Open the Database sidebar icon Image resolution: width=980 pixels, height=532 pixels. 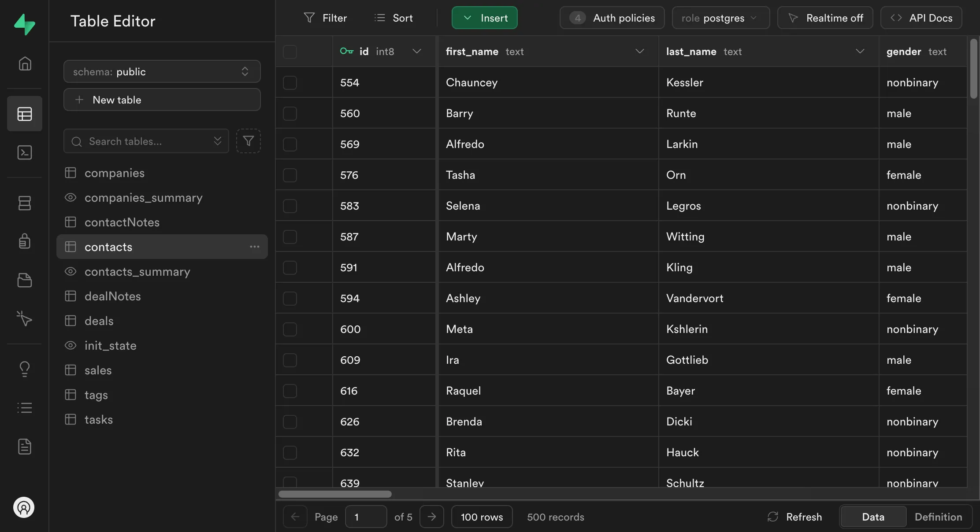(25, 203)
